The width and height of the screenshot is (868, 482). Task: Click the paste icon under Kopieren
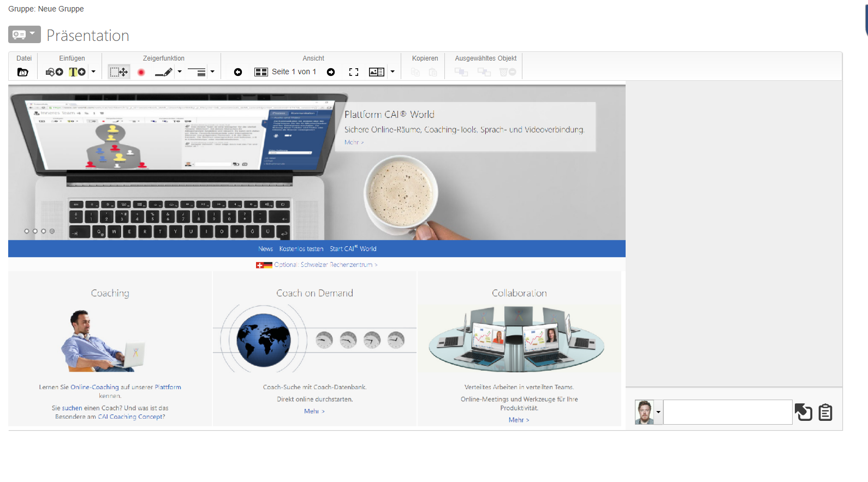tap(433, 72)
